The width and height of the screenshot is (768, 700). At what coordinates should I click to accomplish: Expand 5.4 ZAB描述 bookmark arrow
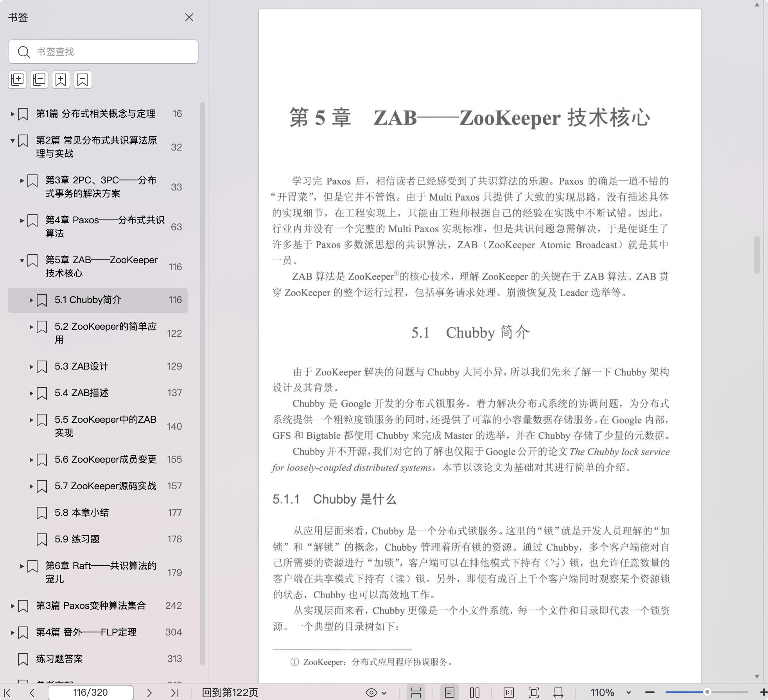pos(31,393)
